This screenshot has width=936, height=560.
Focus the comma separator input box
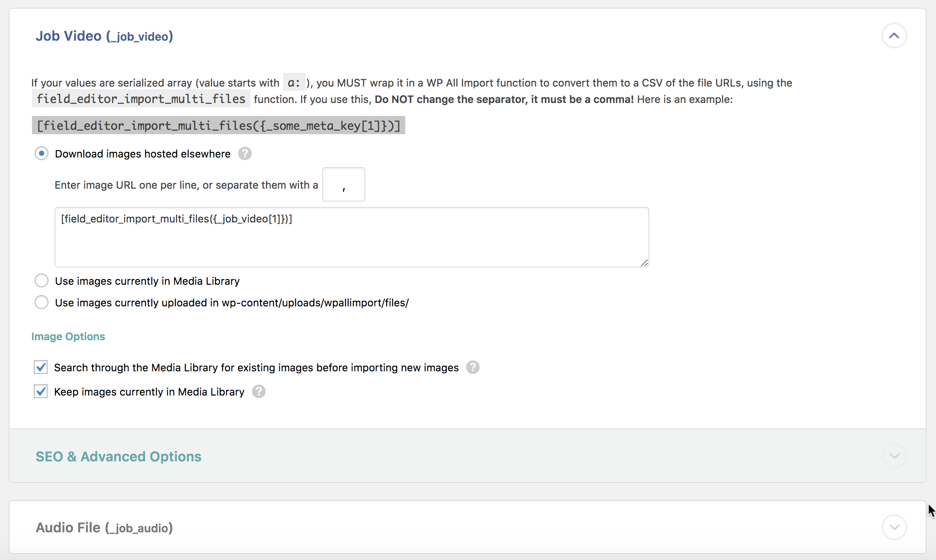pos(344,185)
